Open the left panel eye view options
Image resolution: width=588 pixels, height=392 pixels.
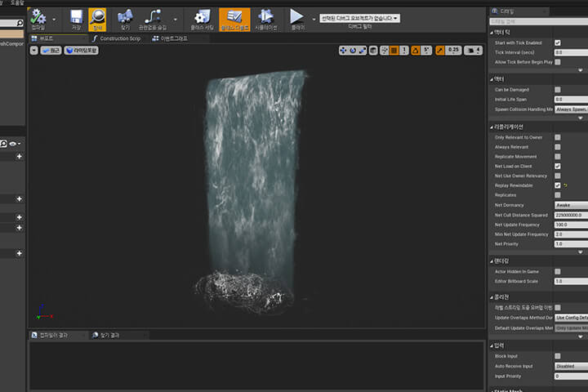click(15, 144)
